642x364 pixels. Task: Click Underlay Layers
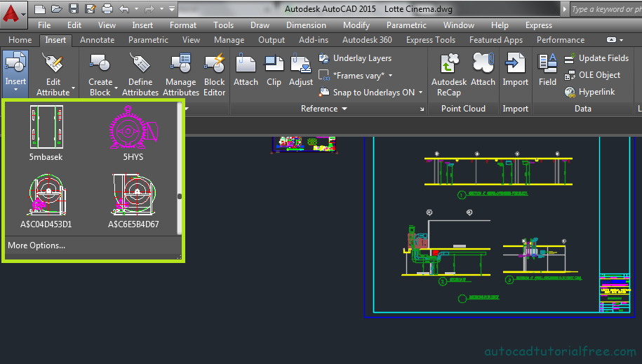[355, 58]
